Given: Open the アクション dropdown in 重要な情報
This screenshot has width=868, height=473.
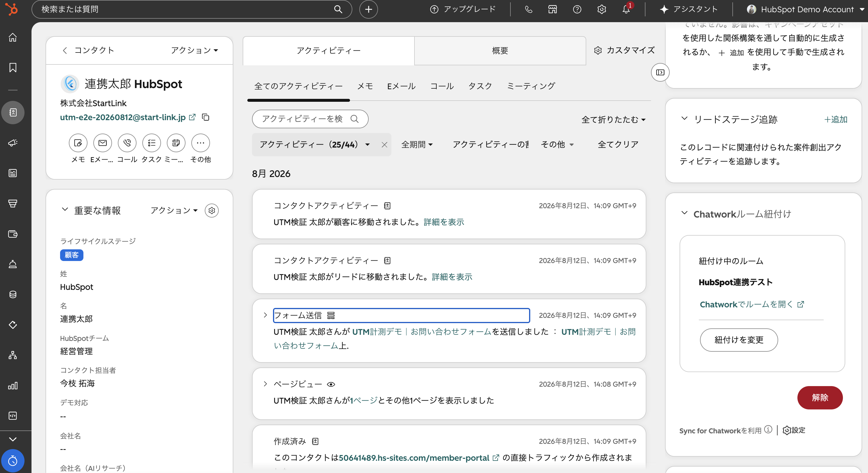Looking at the screenshot, I should (x=174, y=211).
